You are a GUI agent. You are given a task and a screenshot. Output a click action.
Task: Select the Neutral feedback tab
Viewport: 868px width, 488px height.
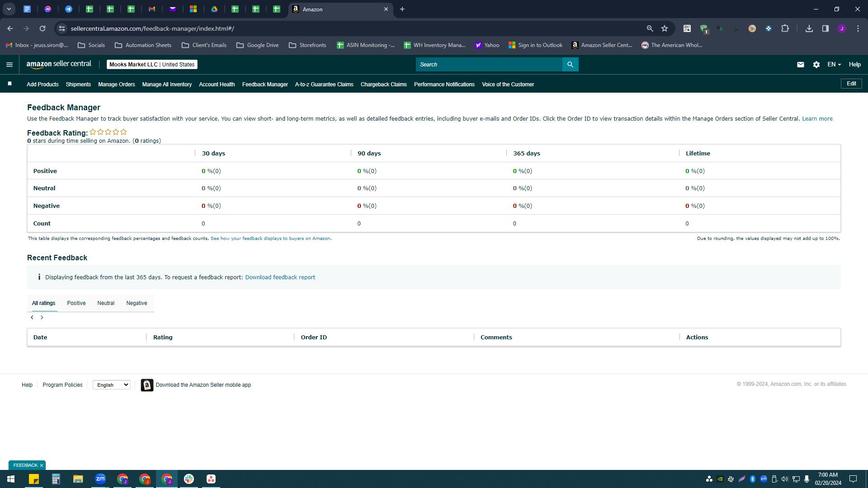(x=106, y=303)
